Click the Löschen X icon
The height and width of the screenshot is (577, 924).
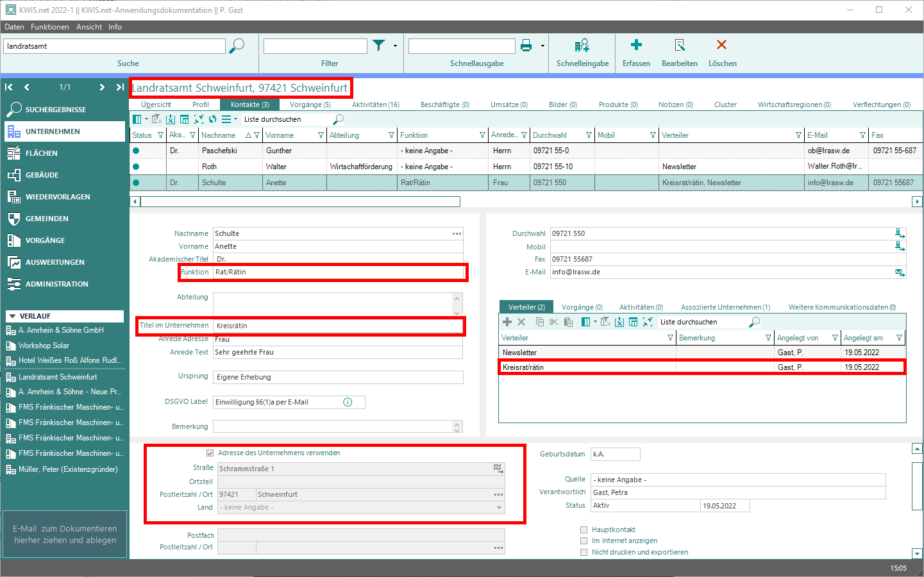722,44
